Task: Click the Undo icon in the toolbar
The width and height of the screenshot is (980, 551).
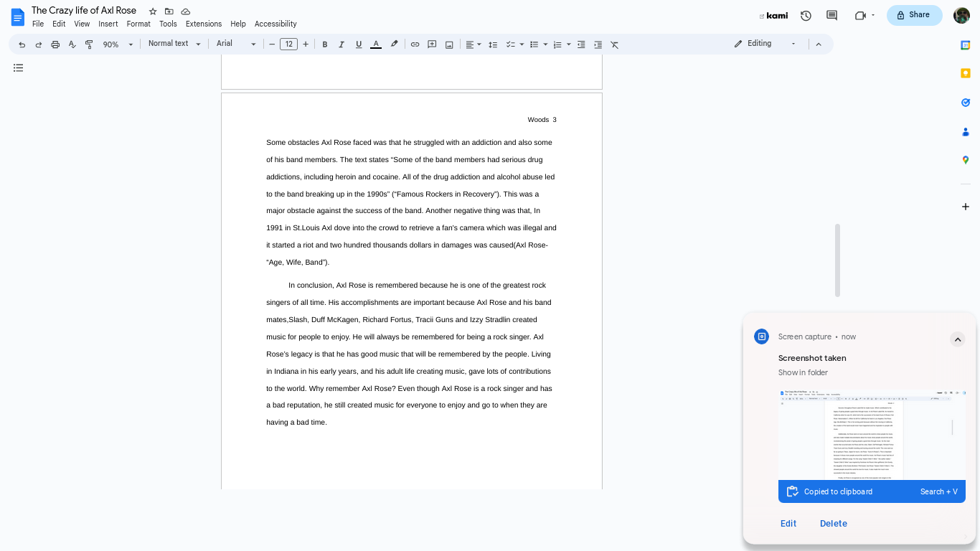Action: point(22,44)
